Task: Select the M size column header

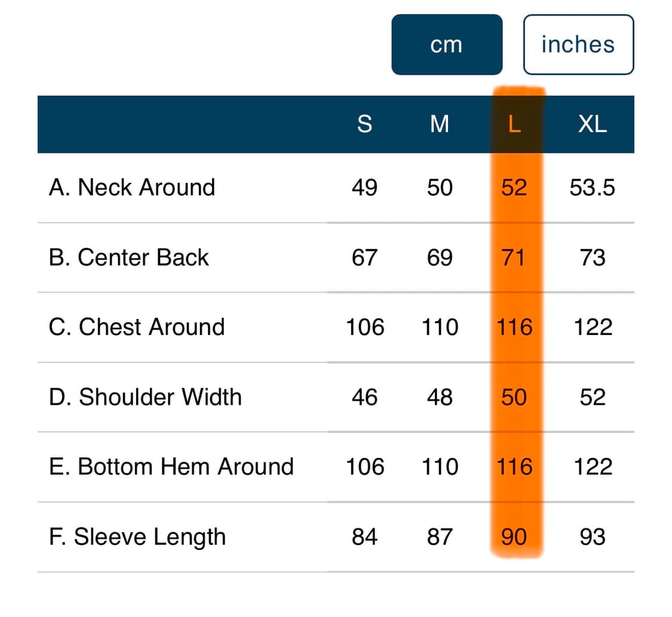Action: click(x=440, y=124)
